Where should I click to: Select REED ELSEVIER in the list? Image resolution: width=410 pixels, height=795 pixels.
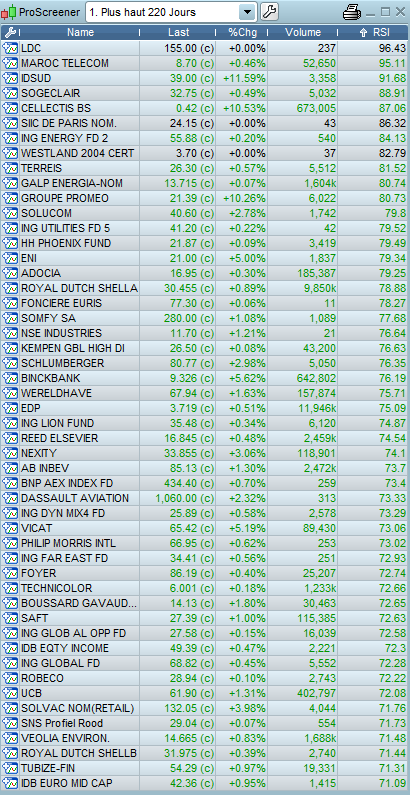coord(60,438)
